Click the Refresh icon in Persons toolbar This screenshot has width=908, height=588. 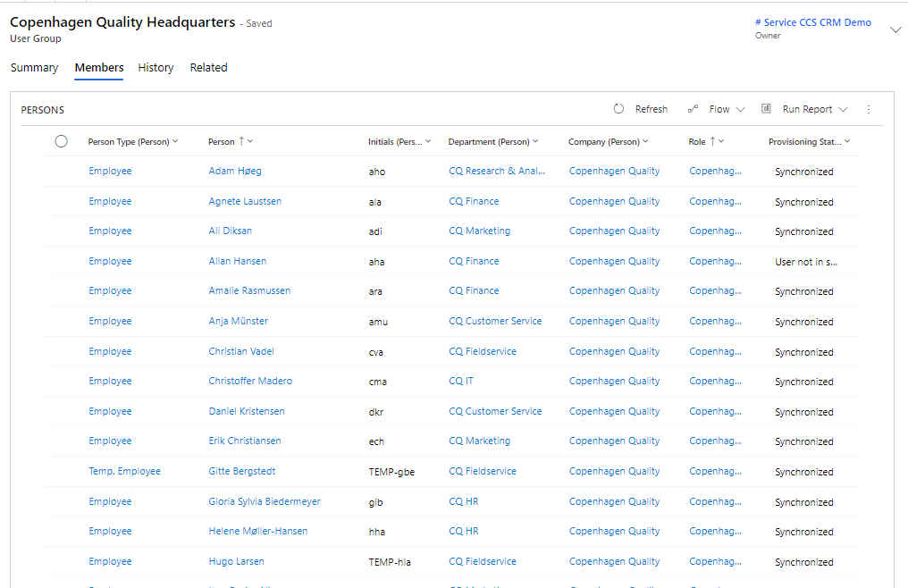(x=618, y=109)
